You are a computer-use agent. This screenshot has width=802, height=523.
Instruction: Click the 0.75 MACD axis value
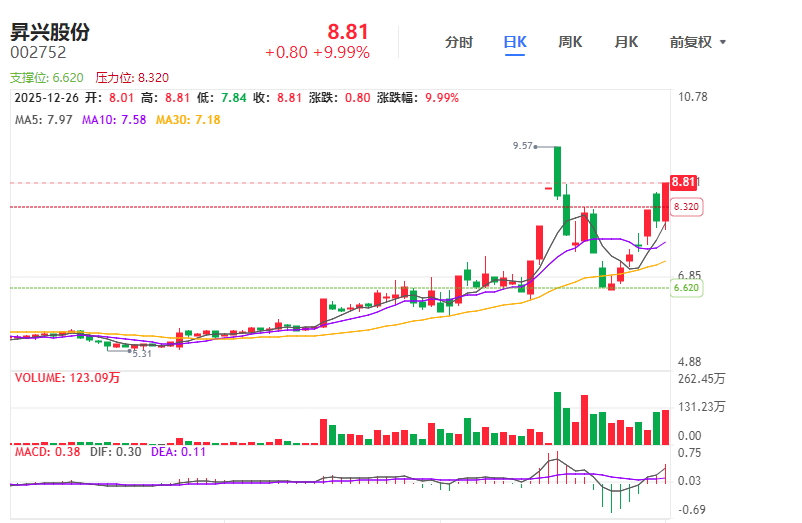point(689,453)
